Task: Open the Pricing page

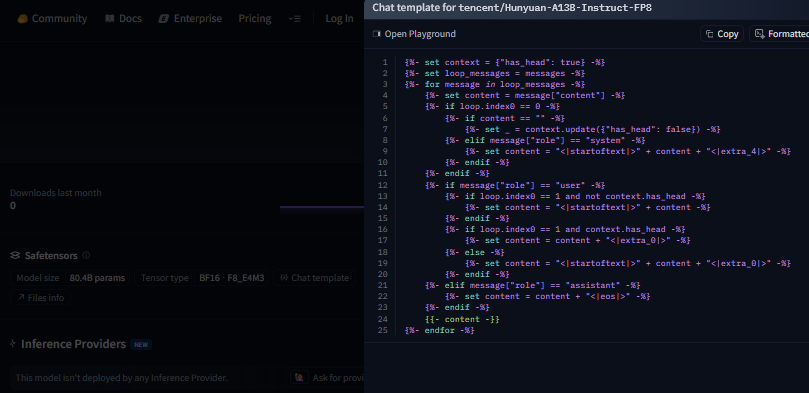Action: pos(254,19)
